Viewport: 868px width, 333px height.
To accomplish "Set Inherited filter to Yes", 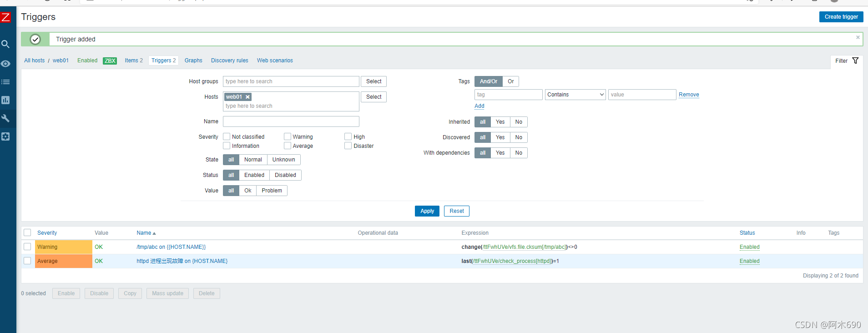I will (500, 122).
